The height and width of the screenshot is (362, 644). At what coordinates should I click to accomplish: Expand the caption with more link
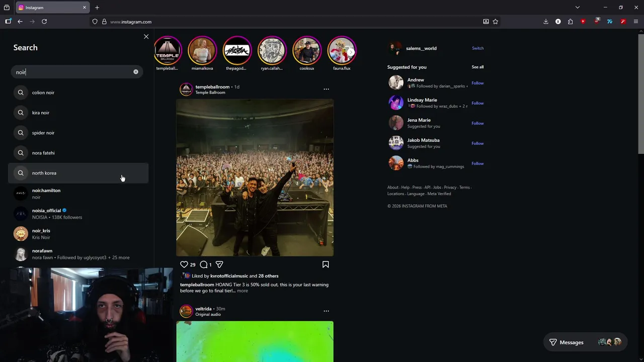[243, 291]
